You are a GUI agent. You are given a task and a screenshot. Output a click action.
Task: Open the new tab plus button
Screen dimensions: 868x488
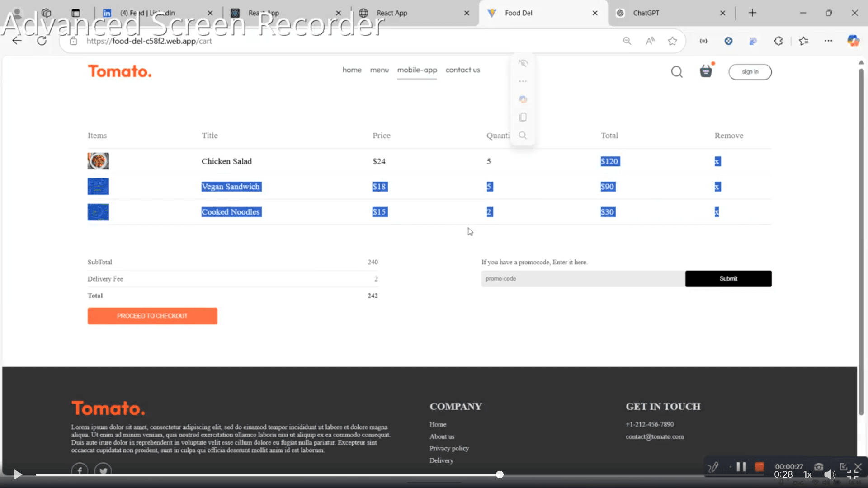pos(752,13)
